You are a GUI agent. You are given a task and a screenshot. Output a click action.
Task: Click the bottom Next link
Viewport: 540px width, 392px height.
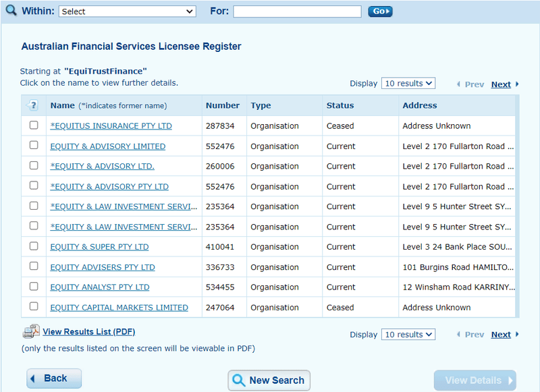point(501,335)
